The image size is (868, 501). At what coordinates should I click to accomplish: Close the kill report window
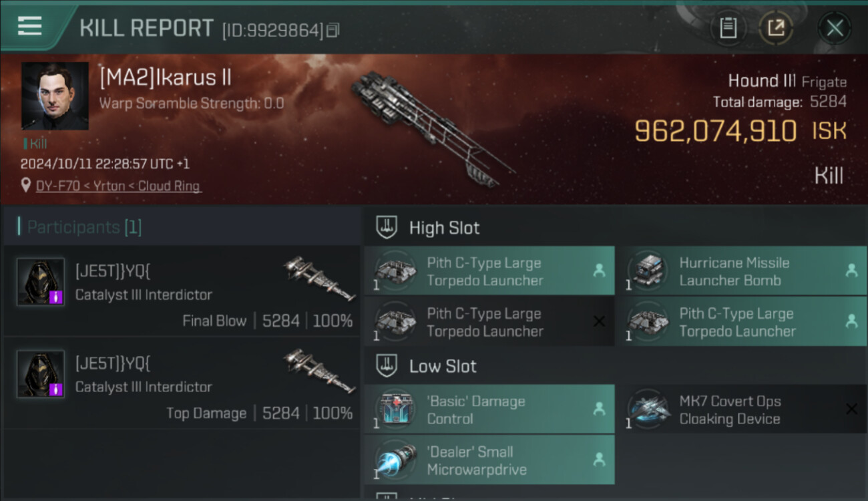click(x=835, y=28)
